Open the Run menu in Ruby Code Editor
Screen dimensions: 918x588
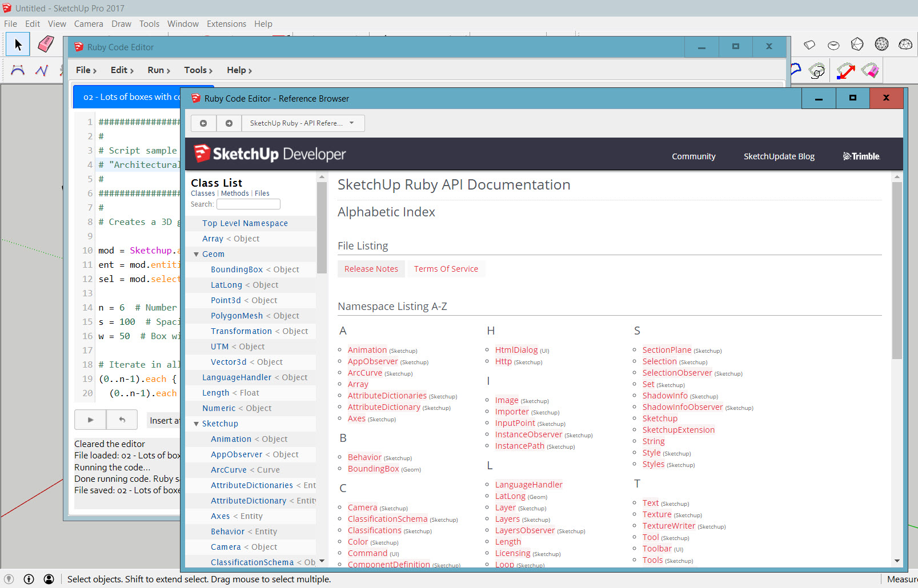tap(158, 70)
